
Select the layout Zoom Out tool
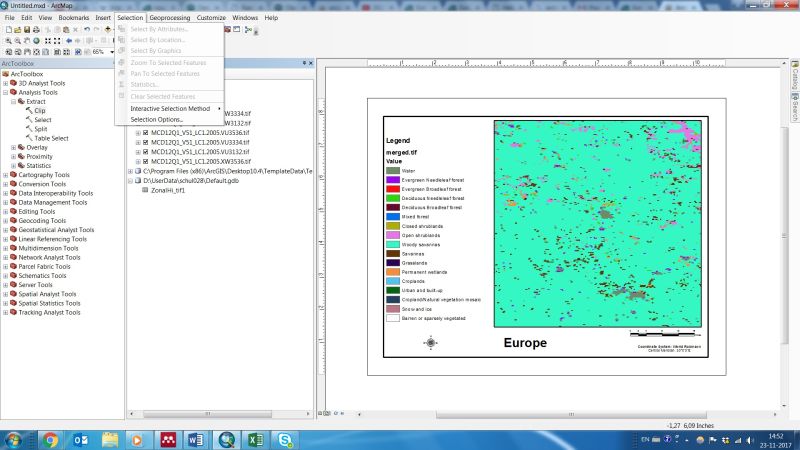[18, 52]
